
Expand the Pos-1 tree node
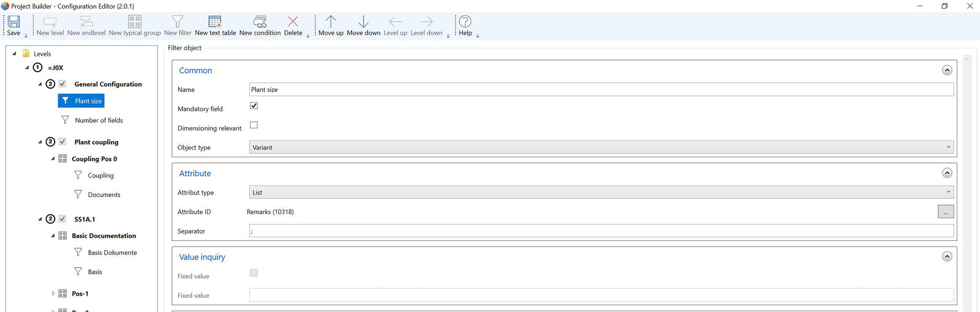53,294
